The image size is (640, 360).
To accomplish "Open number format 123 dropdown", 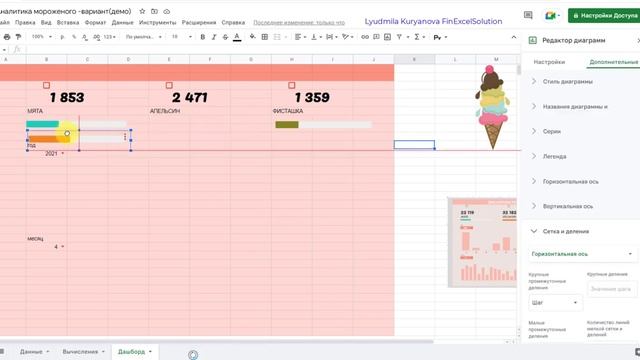I will pyautogui.click(x=109, y=37).
